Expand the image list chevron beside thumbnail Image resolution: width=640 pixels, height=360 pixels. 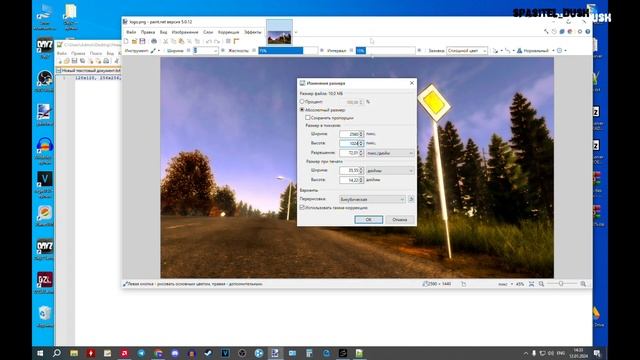(x=296, y=32)
